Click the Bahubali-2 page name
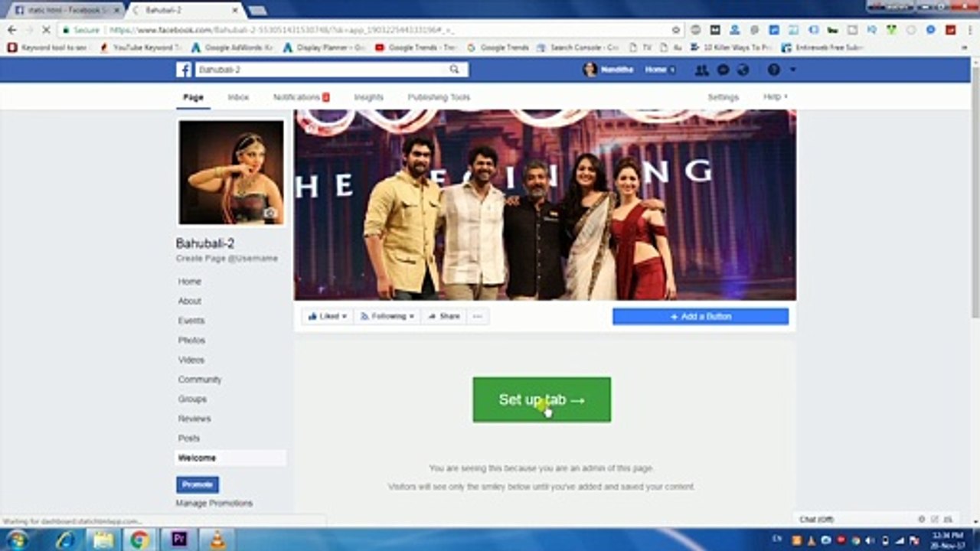This screenshot has width=980, height=551. (205, 243)
